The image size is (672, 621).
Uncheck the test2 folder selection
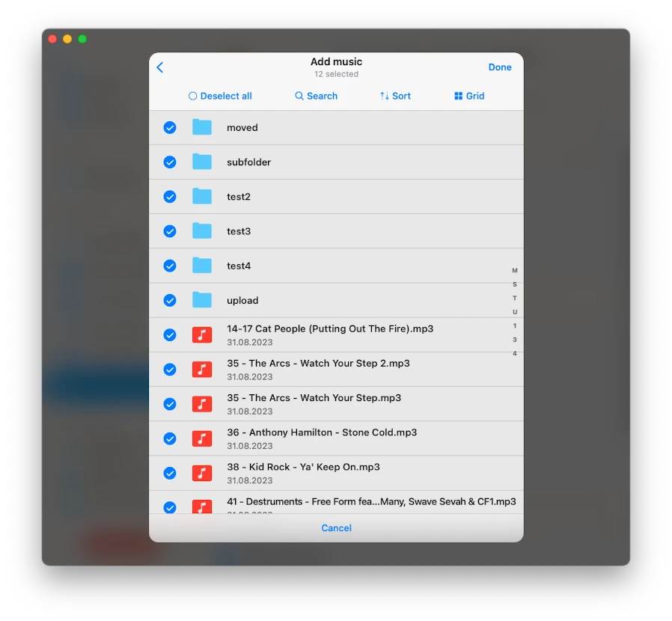pyautogui.click(x=169, y=196)
